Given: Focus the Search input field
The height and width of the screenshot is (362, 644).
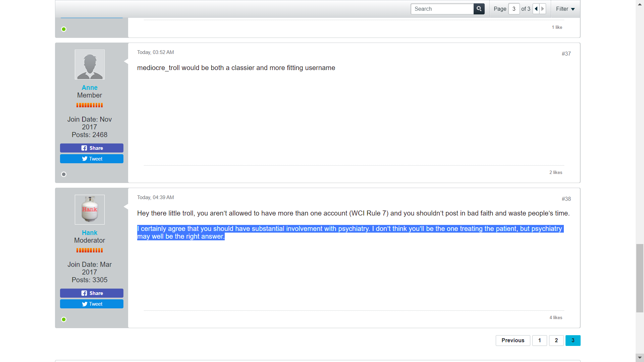Looking at the screenshot, I should coord(442,9).
